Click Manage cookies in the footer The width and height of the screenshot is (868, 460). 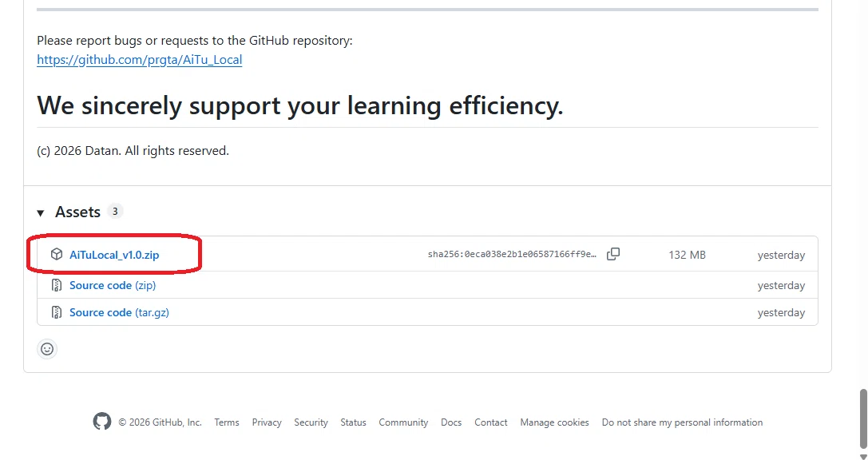pos(554,422)
